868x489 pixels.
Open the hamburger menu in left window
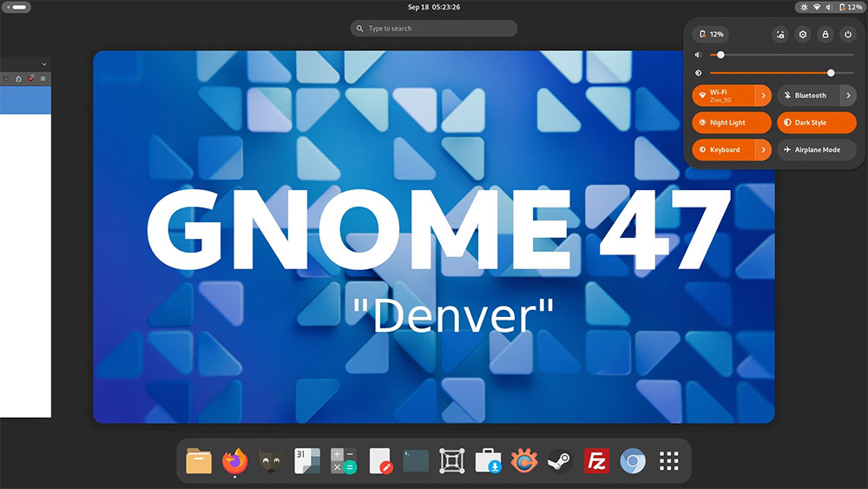click(x=43, y=79)
